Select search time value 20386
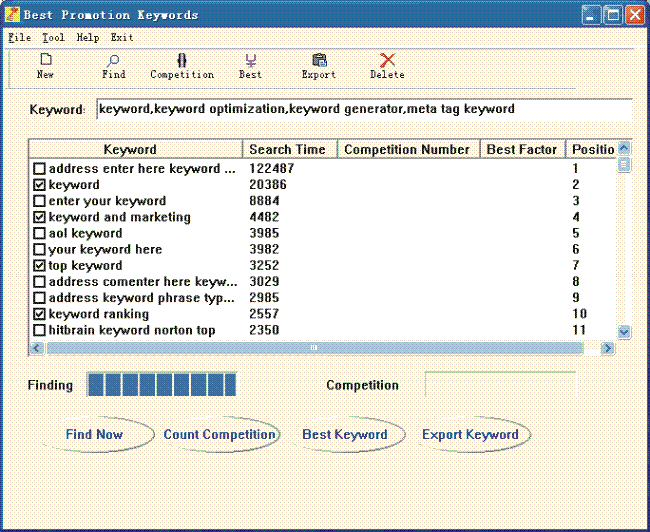 click(268, 185)
